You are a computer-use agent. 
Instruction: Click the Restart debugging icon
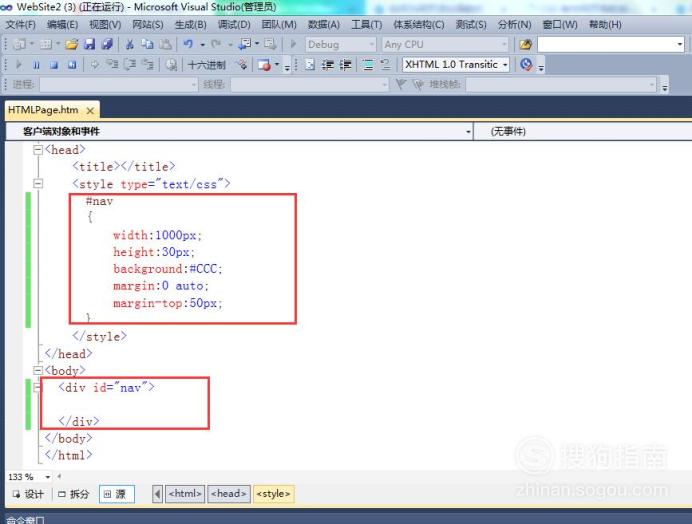[72, 65]
